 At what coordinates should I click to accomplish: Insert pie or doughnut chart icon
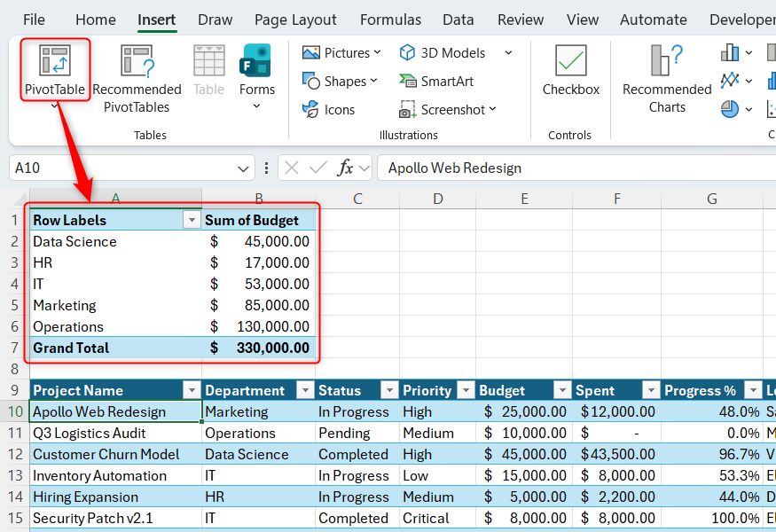tap(730, 109)
